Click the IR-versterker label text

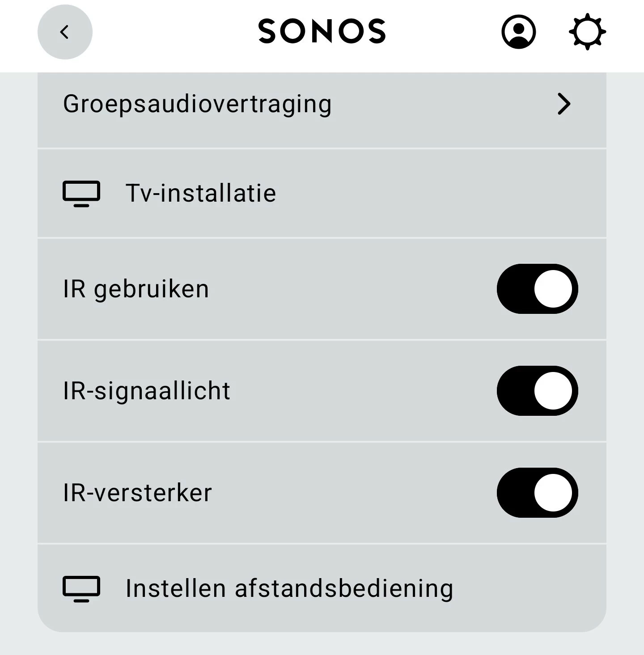(137, 493)
